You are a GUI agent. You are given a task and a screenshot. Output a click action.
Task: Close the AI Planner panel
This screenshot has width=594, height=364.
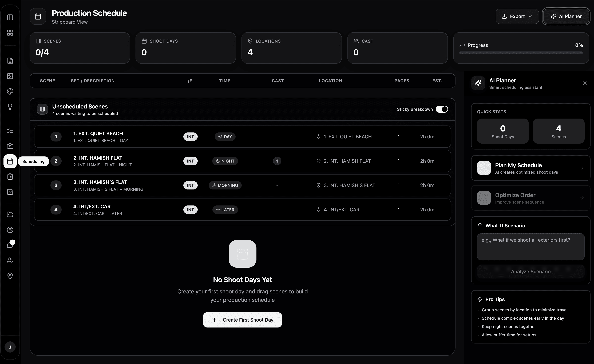pos(585,83)
